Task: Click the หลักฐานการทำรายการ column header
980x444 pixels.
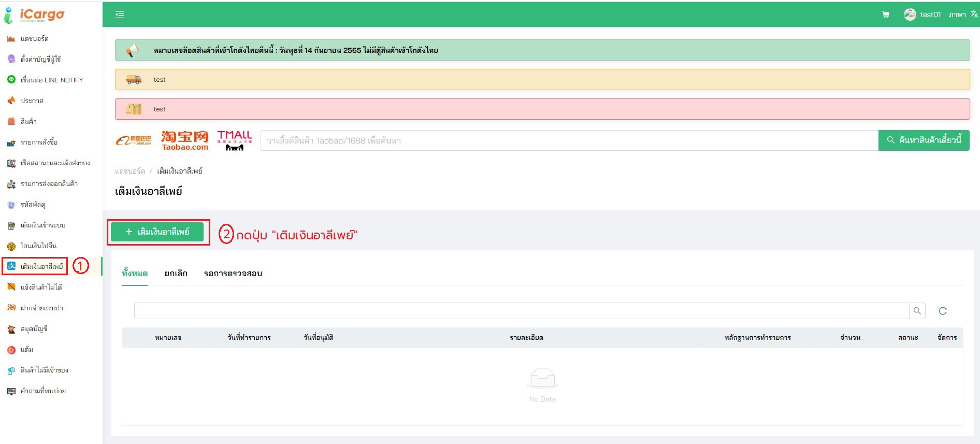Action: pos(758,337)
